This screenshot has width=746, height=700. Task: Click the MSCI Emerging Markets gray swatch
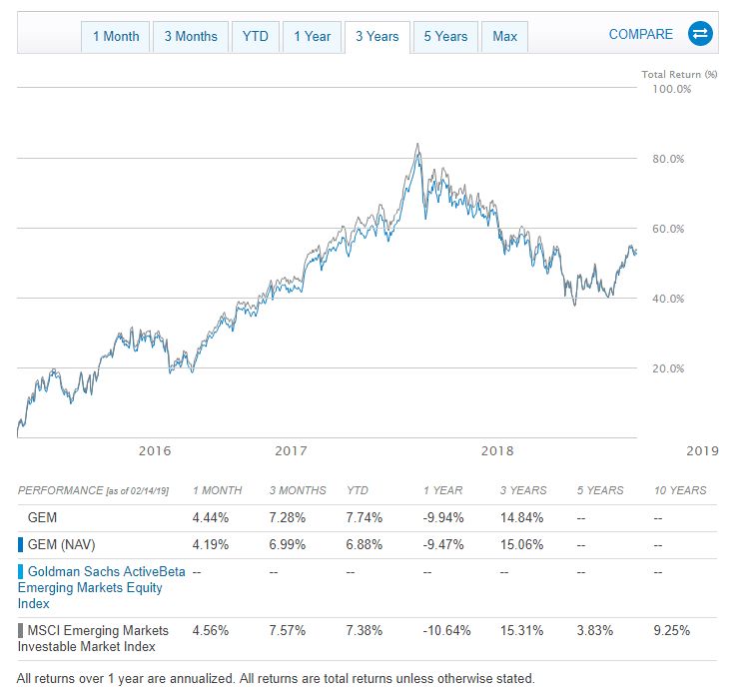point(20,630)
